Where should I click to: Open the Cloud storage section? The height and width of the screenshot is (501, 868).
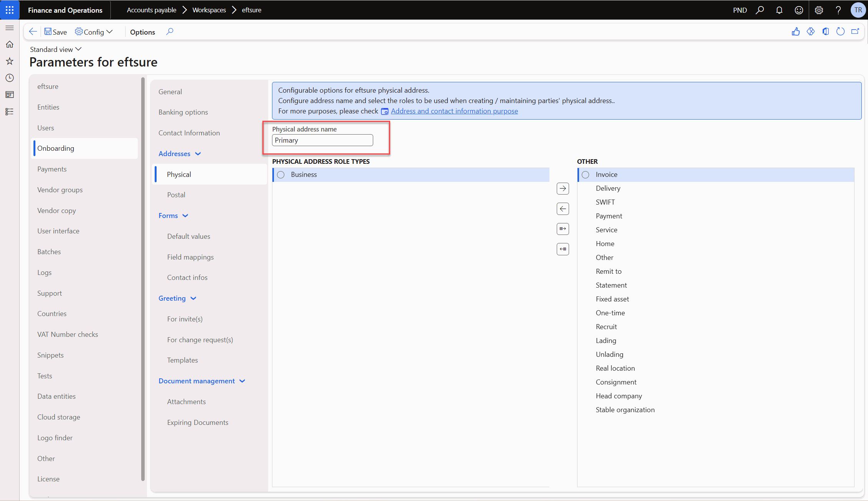click(x=59, y=417)
